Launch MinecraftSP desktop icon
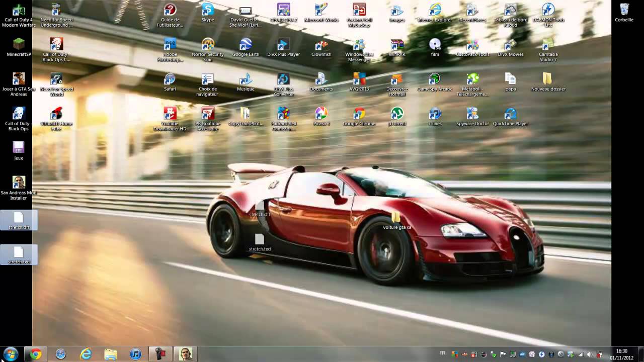The image size is (644, 362). [x=19, y=48]
